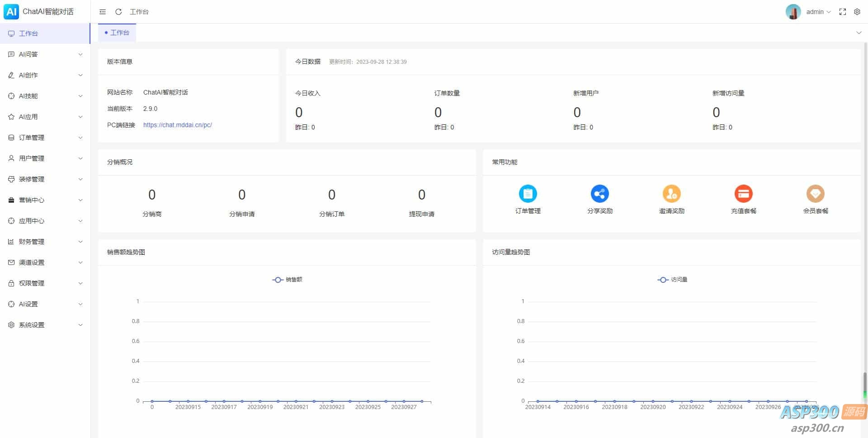Expand the AI问答 sidebar menu

pyautogui.click(x=45, y=54)
